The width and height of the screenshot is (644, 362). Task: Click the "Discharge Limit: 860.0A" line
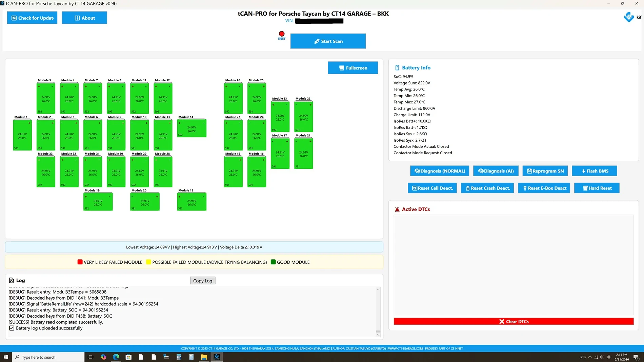coord(414,108)
